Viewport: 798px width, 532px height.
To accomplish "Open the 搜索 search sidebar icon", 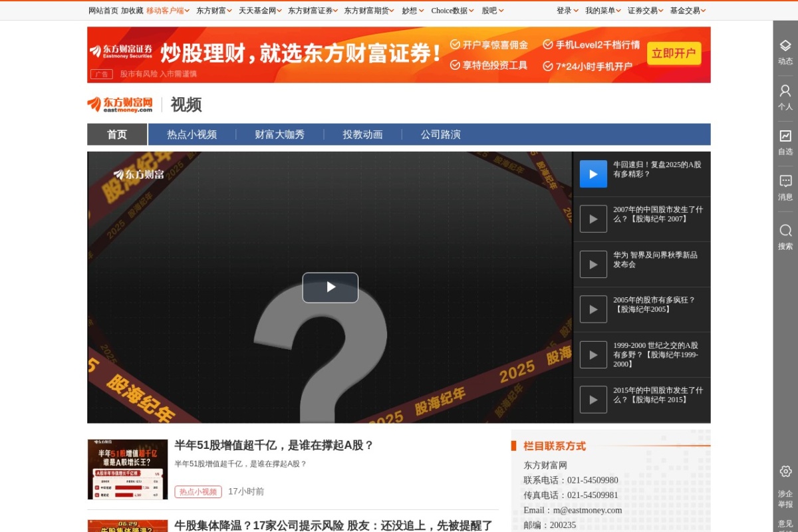I will coord(785,237).
